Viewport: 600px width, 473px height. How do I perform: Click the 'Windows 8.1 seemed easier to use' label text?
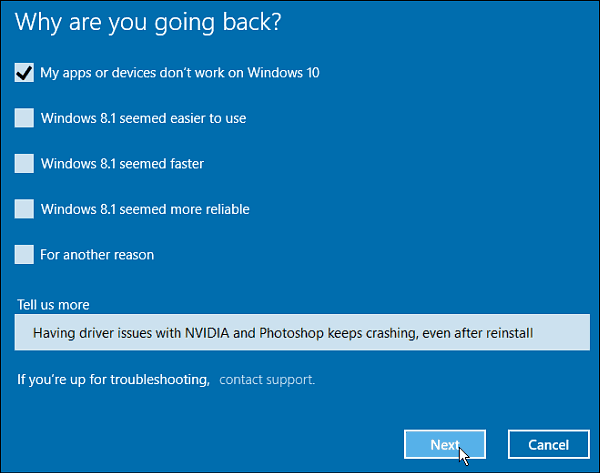coord(143,118)
